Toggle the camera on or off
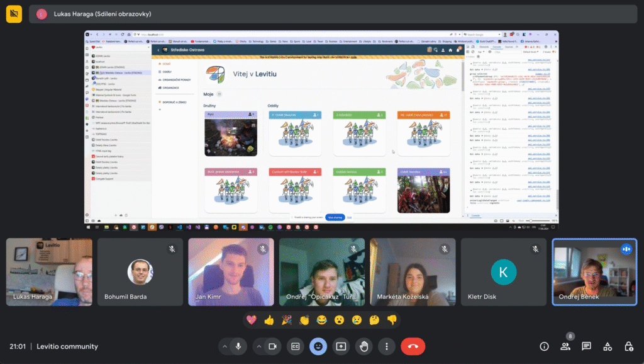 pos(272,346)
